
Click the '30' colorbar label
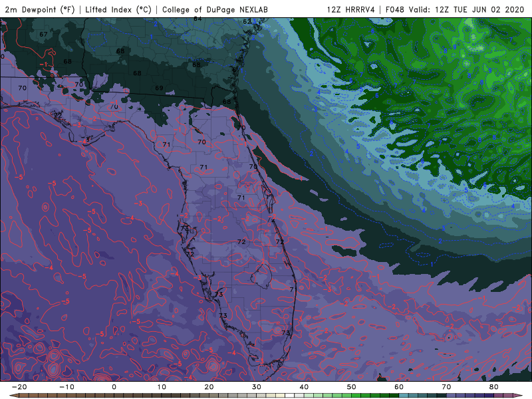(x=257, y=387)
